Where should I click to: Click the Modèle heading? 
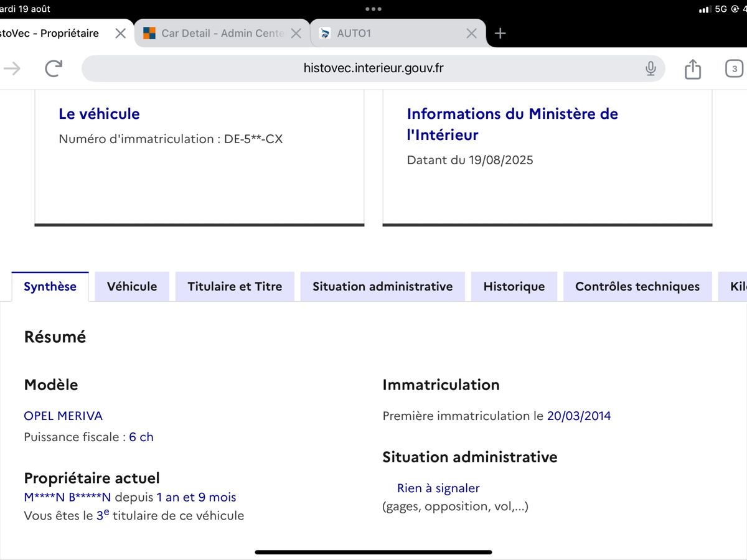51,385
